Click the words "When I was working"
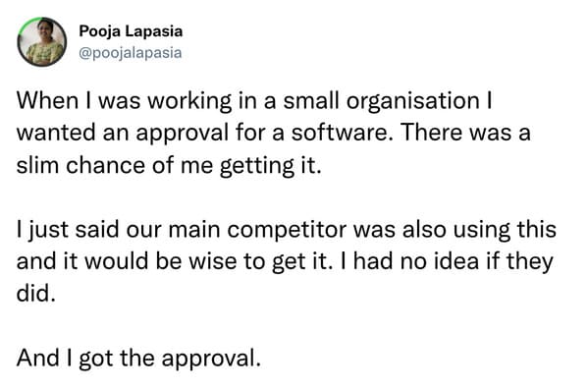This screenshot has height=389, width=588. tap(124, 101)
